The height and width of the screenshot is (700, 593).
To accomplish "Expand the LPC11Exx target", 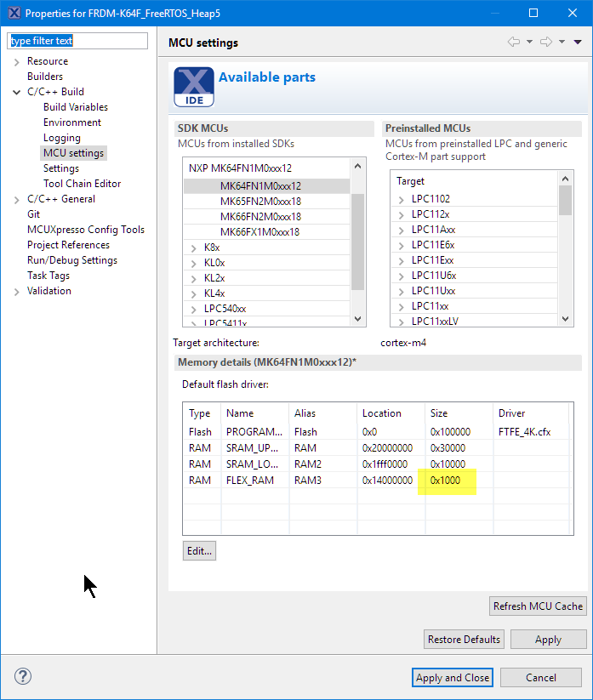I will 401,261.
